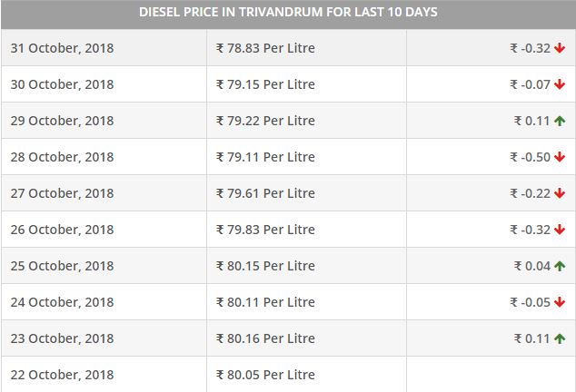Select the 31 October, 2018 date cell

coord(62,48)
